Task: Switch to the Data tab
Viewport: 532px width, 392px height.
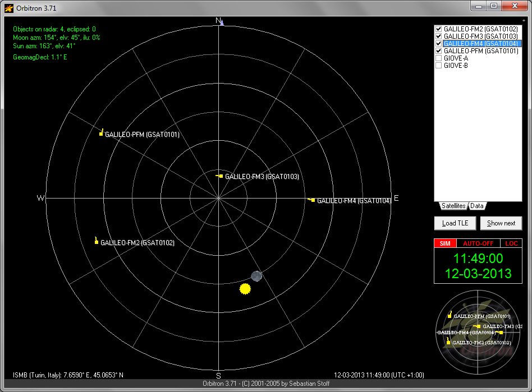Action: [x=477, y=206]
